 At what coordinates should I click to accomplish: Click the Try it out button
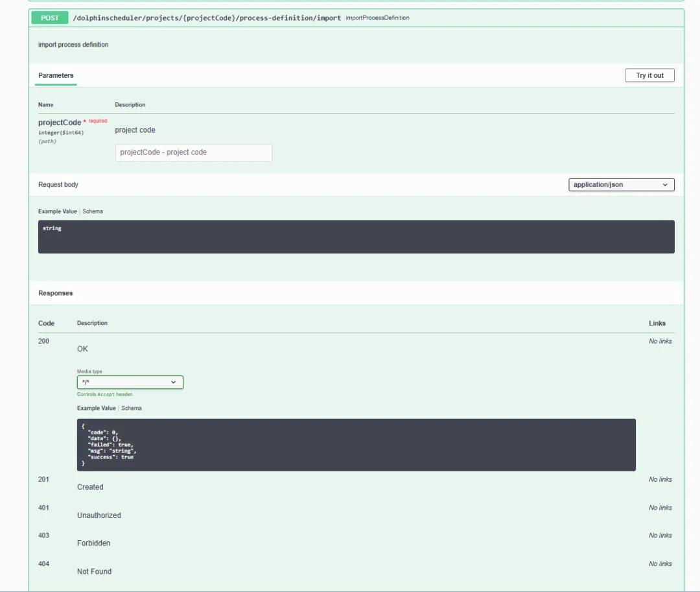click(649, 75)
